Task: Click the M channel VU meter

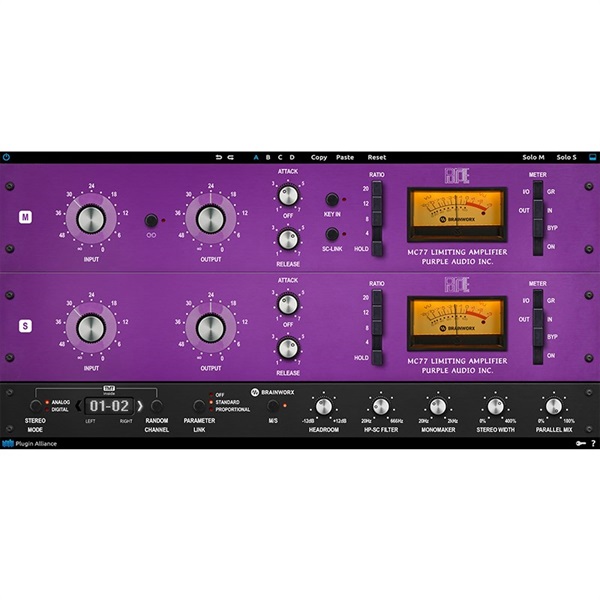Action: [457, 214]
